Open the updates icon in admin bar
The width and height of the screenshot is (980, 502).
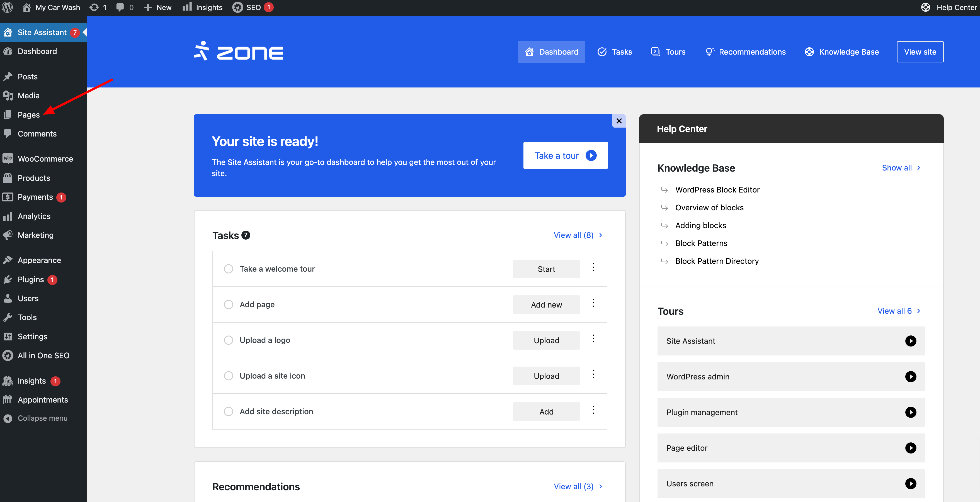tap(94, 7)
